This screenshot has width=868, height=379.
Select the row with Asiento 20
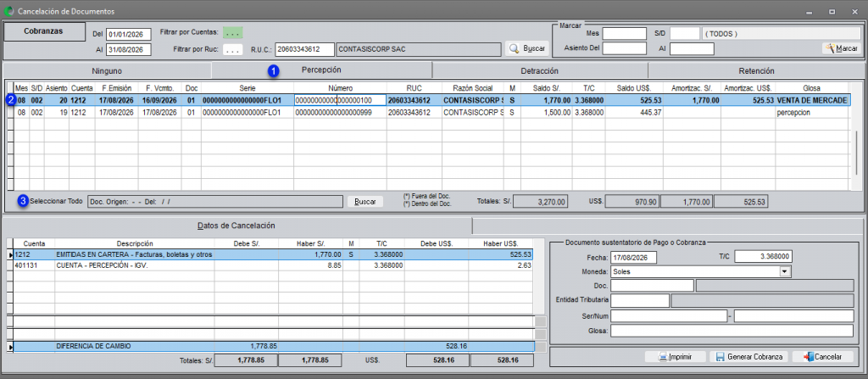(x=431, y=100)
